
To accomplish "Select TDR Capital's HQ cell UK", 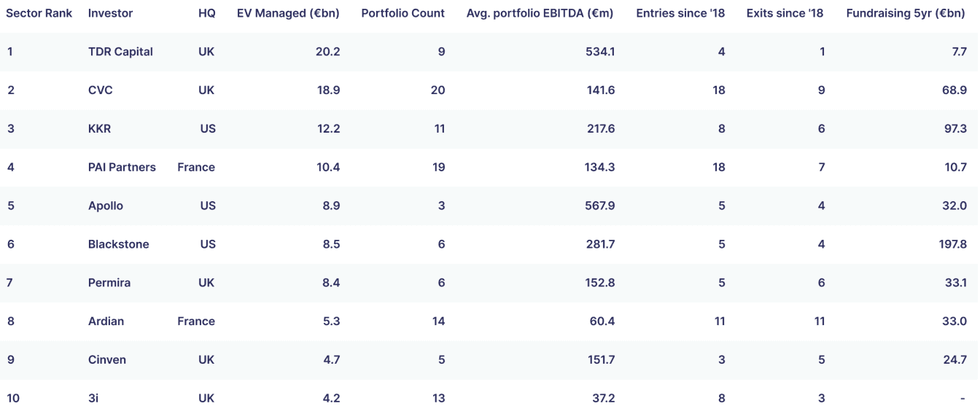I will 206,52.
